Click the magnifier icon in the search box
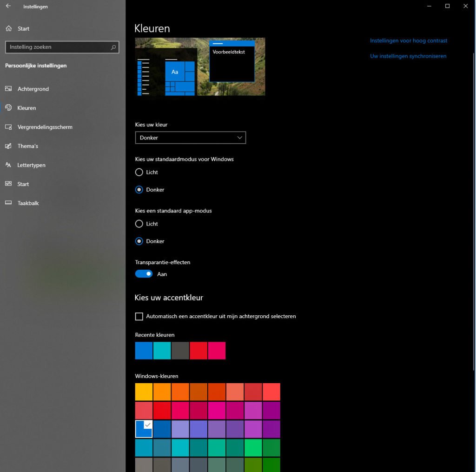This screenshot has width=476, height=472. [x=113, y=47]
